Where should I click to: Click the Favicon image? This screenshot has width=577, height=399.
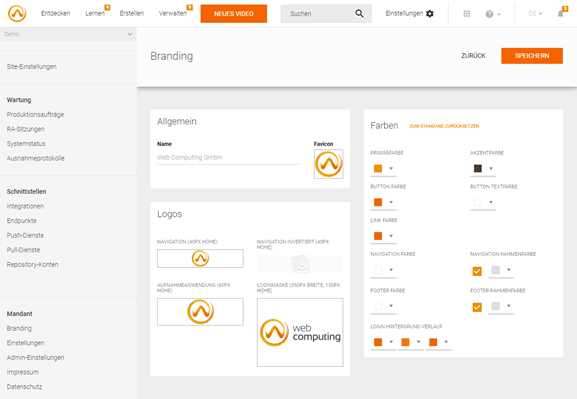pyautogui.click(x=328, y=164)
